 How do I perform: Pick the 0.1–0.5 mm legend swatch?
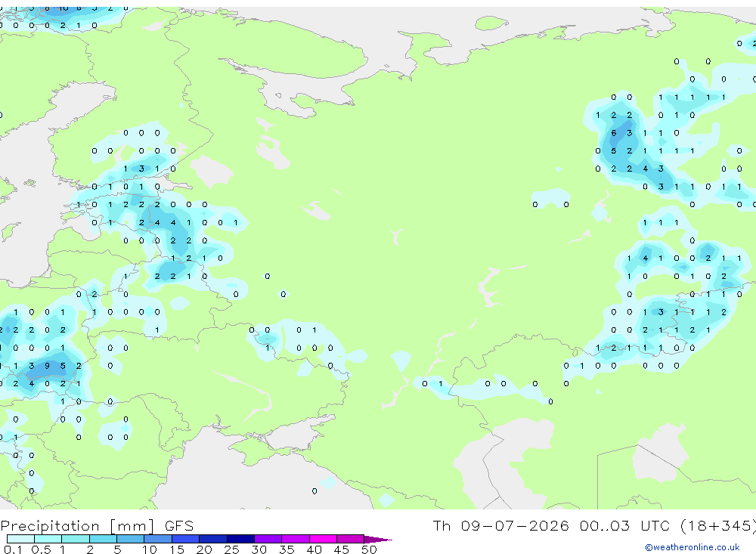pos(20,539)
